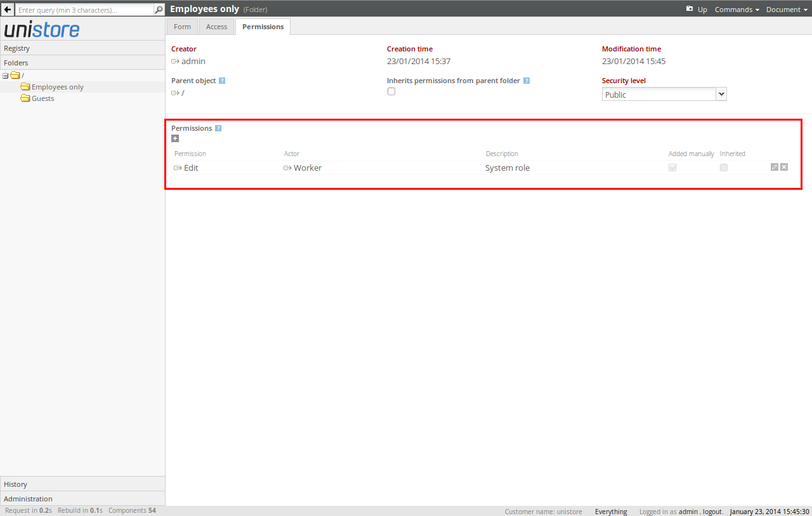Screen dimensions: 812x516
Task: Click the back arrow button beside search
Action: pyautogui.click(x=8, y=10)
